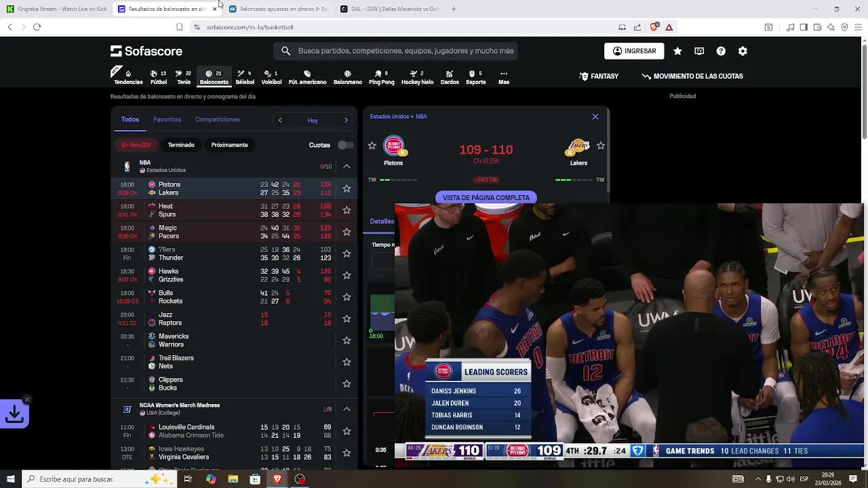The height and width of the screenshot is (488, 868).
Task: Collapse the NBA league section
Action: coord(347,166)
